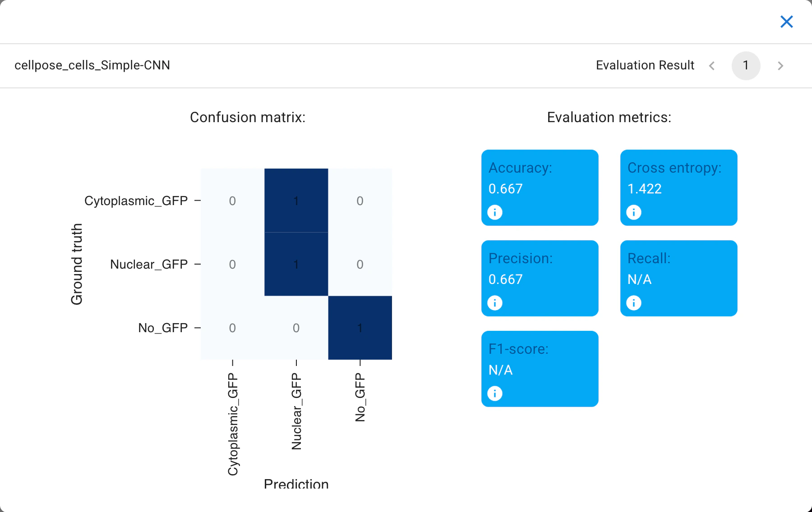
Task: Click the Accuracy metric card
Action: pos(540,187)
